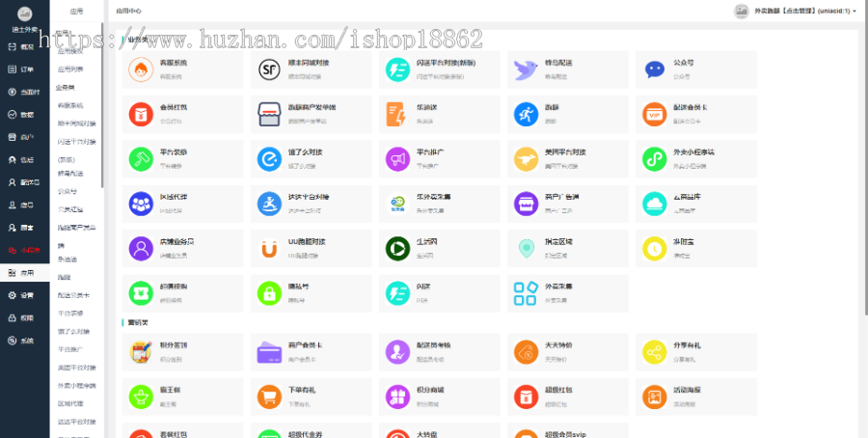This screenshot has height=438, width=868.
Task: Open the purple shop-front ad icon
Action: point(526,204)
